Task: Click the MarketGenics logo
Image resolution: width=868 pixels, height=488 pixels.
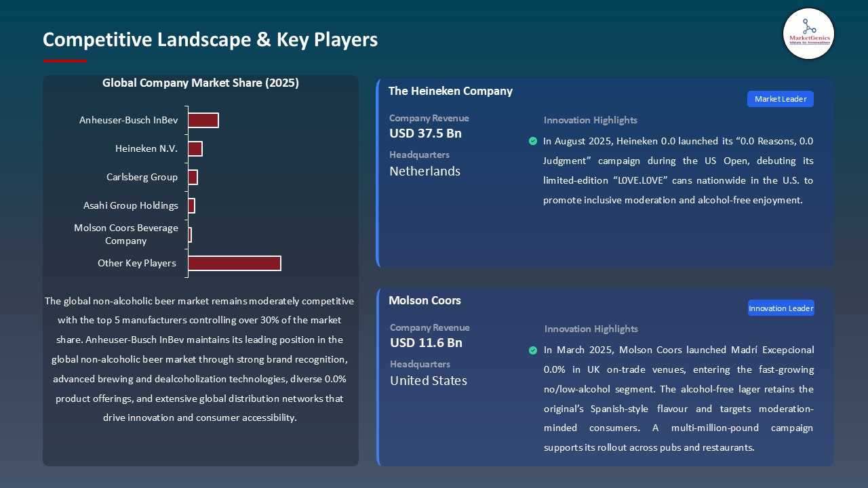Action: [808, 34]
